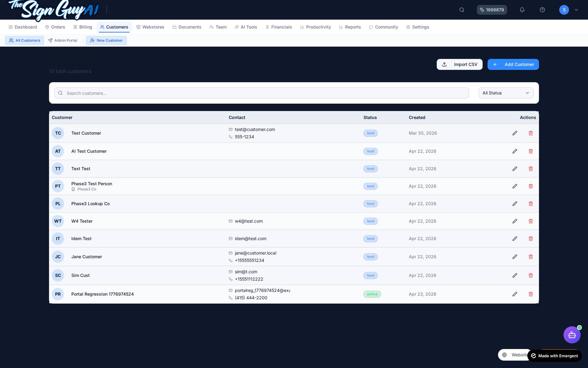The image size is (588, 368).
Task: Click the w4@test.com email
Action: [x=249, y=221]
